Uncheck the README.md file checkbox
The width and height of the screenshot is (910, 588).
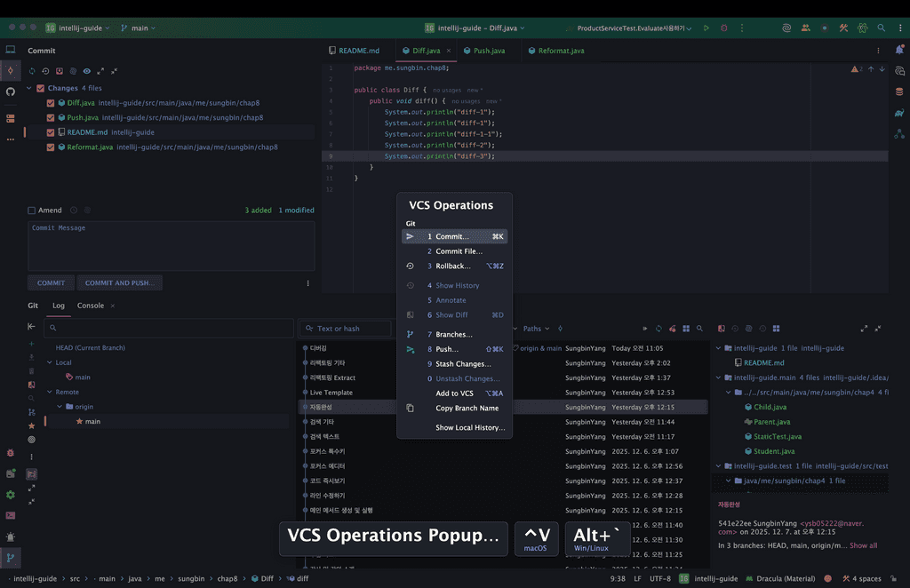tap(51, 132)
